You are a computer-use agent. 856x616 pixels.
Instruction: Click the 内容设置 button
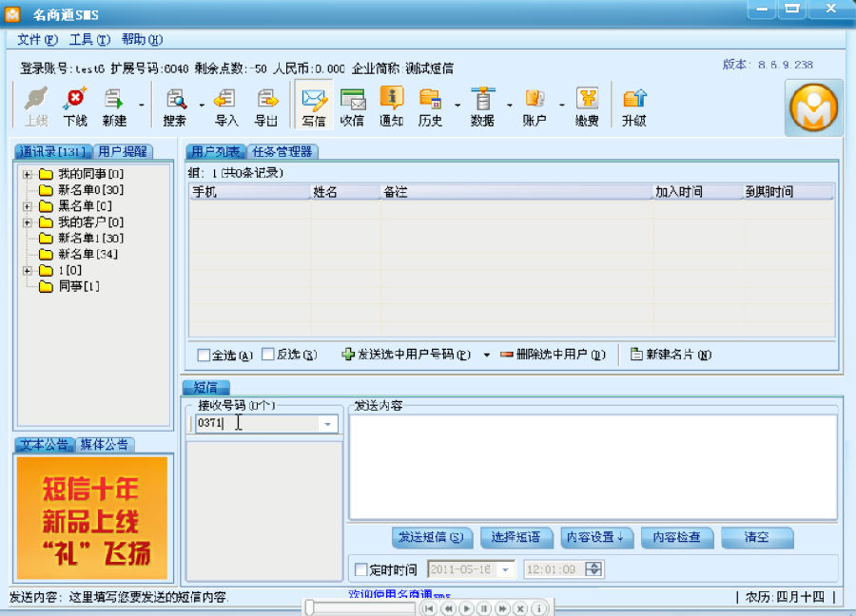click(x=596, y=537)
